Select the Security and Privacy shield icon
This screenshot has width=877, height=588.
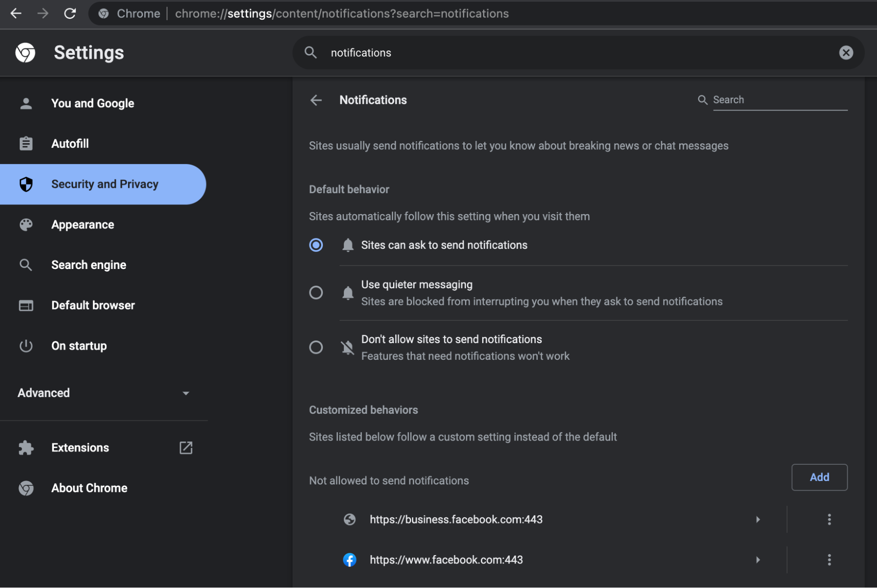(x=26, y=184)
